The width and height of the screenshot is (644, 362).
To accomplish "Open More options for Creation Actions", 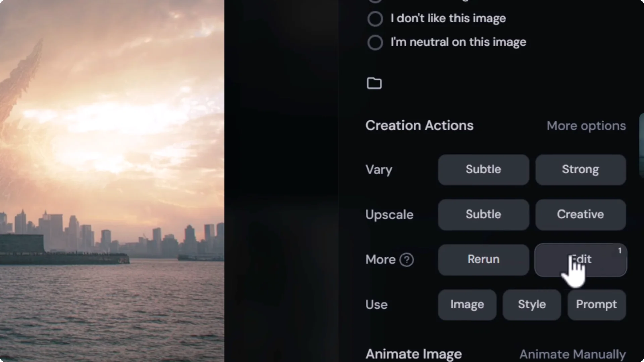I will pyautogui.click(x=586, y=126).
